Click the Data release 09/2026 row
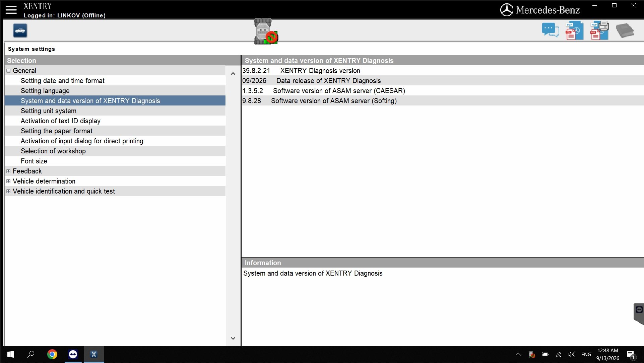The width and height of the screenshot is (644, 363). coord(443,81)
